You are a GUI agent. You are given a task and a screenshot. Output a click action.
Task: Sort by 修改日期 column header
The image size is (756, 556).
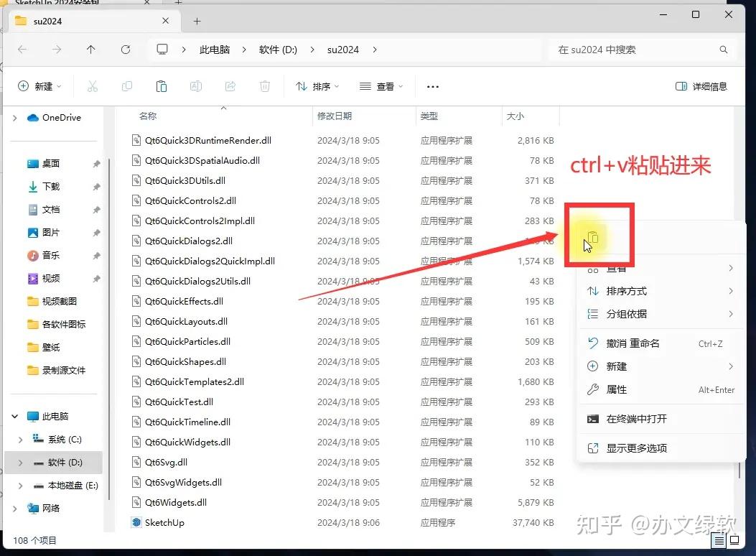(x=334, y=116)
